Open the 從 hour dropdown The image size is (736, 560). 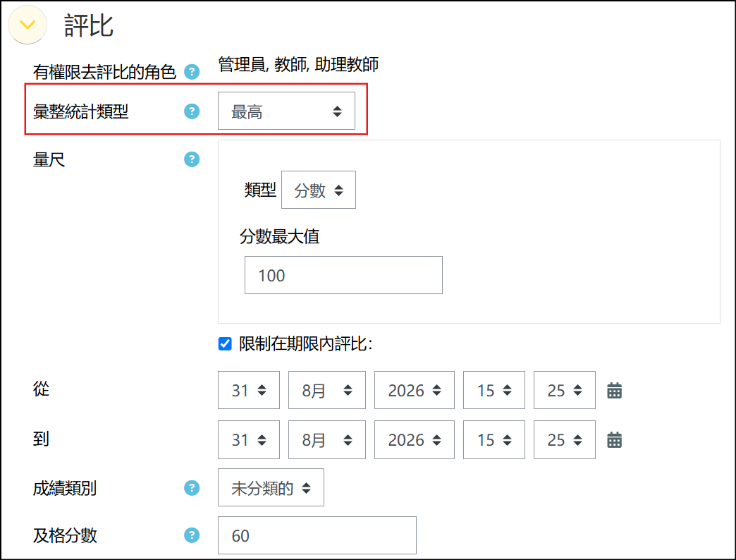click(493, 390)
